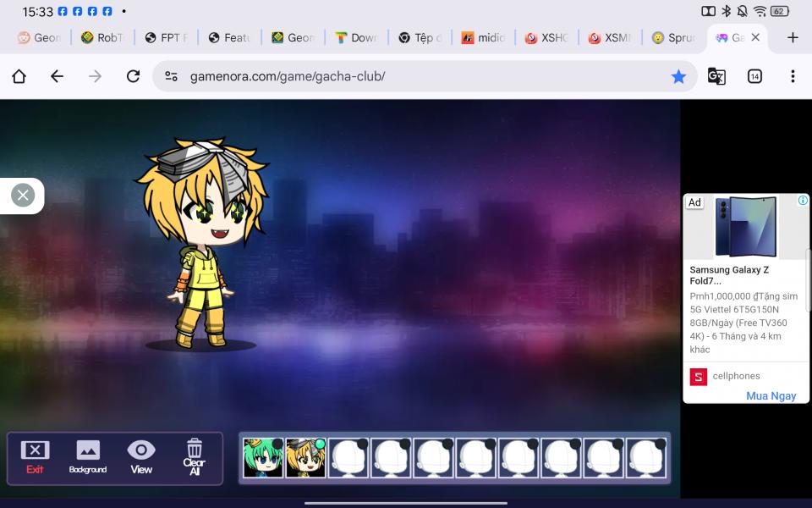Open a new tab with plus
Viewport: 812px width, 508px height.
(793, 37)
